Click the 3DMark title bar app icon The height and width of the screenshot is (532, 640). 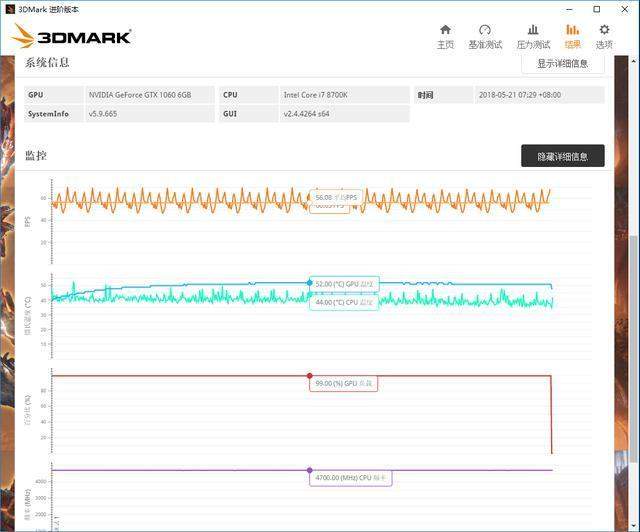pyautogui.click(x=11, y=9)
